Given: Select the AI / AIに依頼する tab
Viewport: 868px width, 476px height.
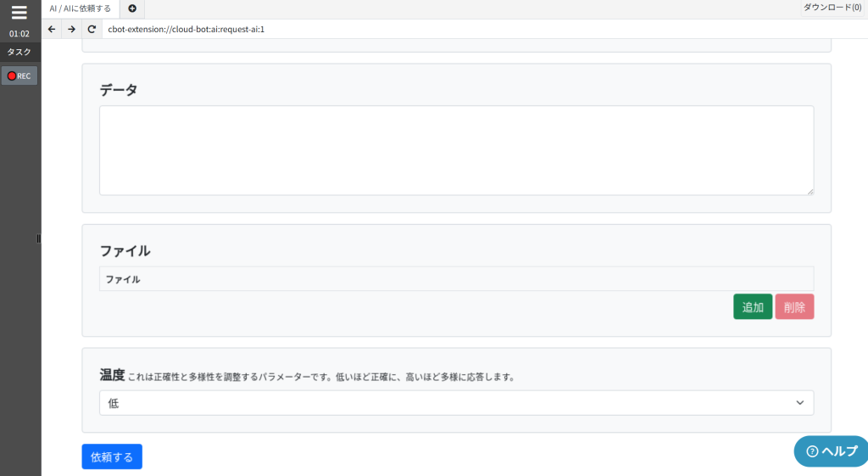Looking at the screenshot, I should (x=81, y=8).
